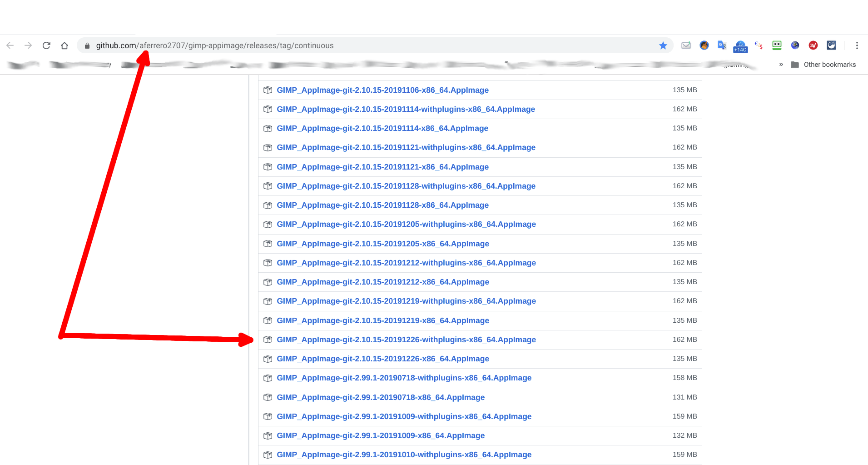Download GIMP 2.10.15-20191114-x86_64 AppImage
868x465 pixels.
tap(382, 128)
